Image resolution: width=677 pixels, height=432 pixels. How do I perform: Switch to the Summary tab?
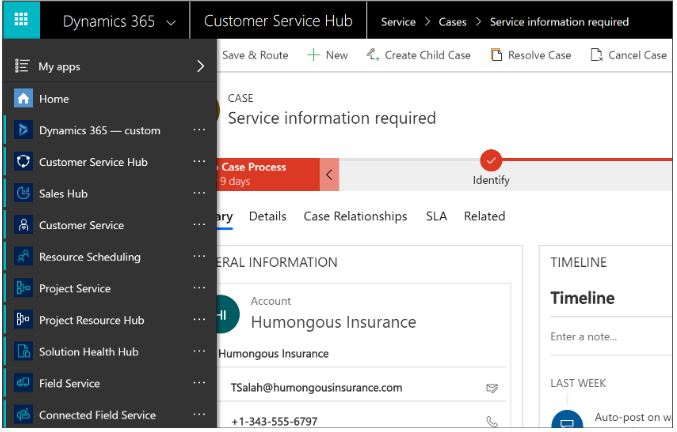[225, 217]
